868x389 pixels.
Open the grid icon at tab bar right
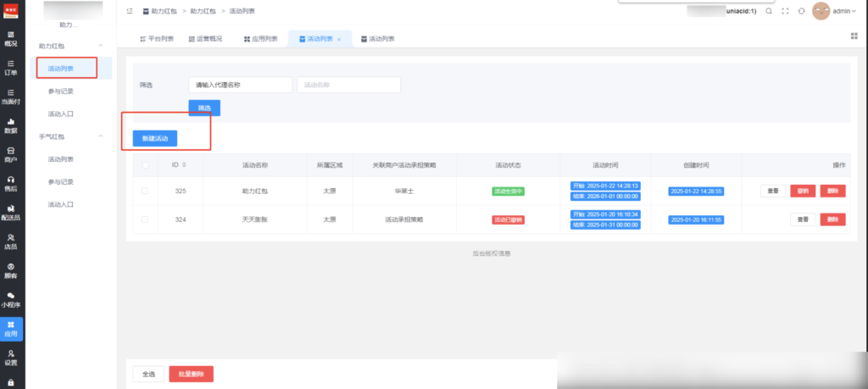pyautogui.click(x=854, y=36)
